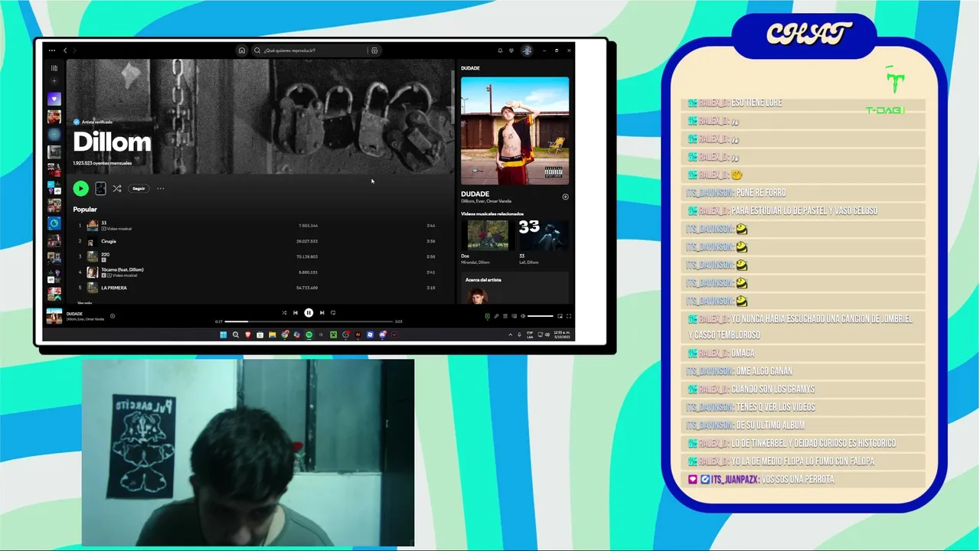The width and height of the screenshot is (980, 551).
Task: Open the play queue icon
Action: (x=505, y=316)
